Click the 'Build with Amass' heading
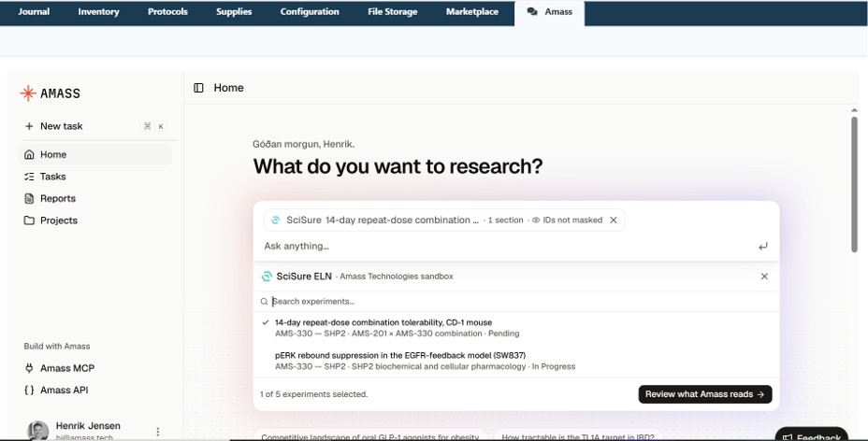The width and height of the screenshot is (868, 441). 57,346
